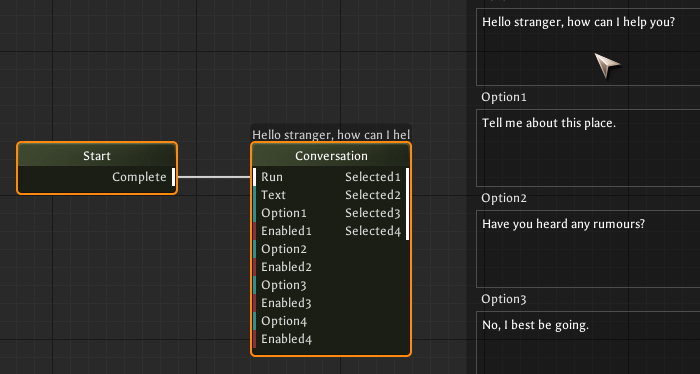700x374 pixels.
Task: Edit the 'Have you heard any rumours?' field
Action: click(588, 249)
